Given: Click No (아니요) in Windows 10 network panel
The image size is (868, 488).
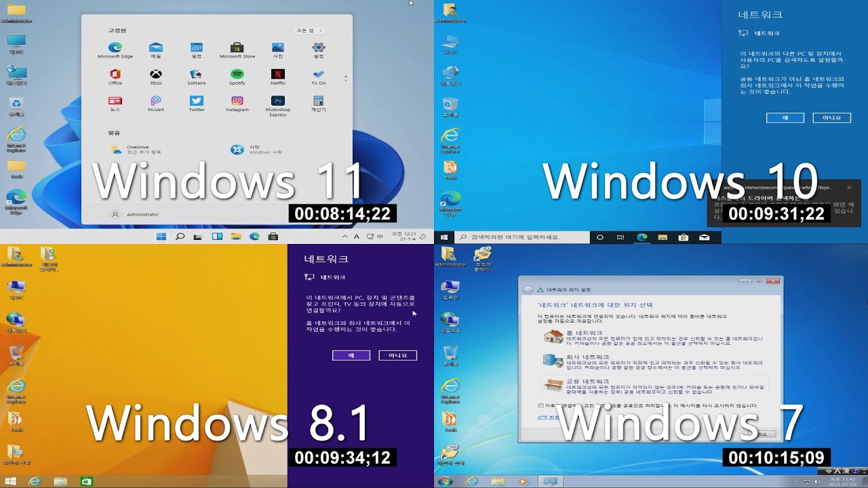Looking at the screenshot, I should [x=832, y=118].
